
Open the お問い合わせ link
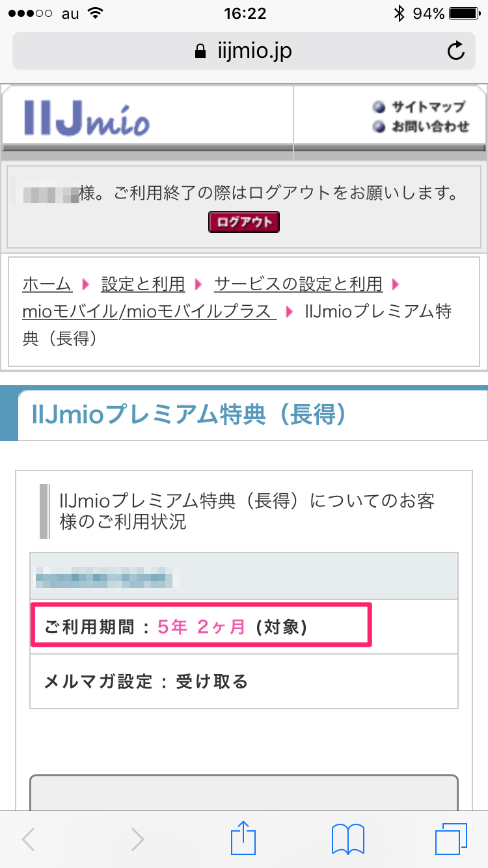pos(429,126)
